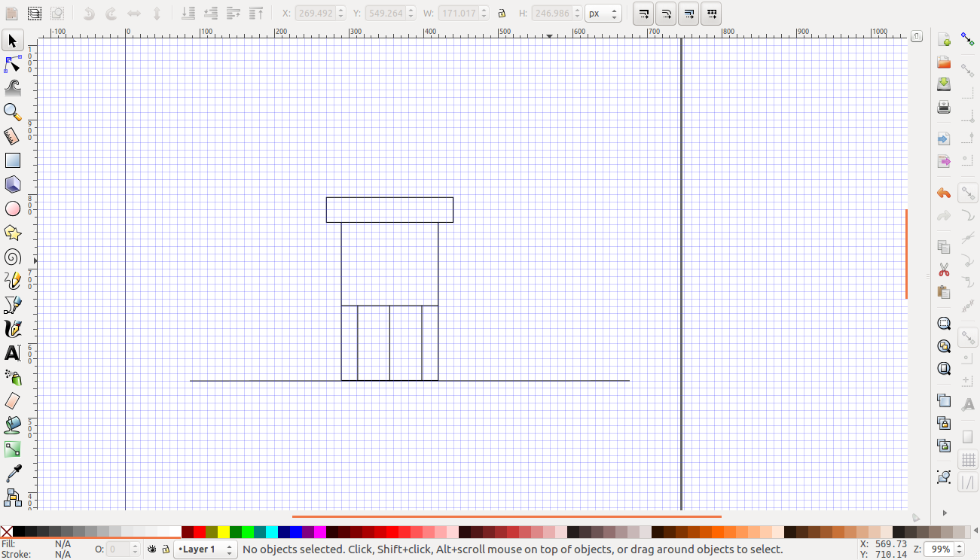This screenshot has height=560, width=980.
Task: Select the red swatch from the palette
Action: (x=200, y=532)
